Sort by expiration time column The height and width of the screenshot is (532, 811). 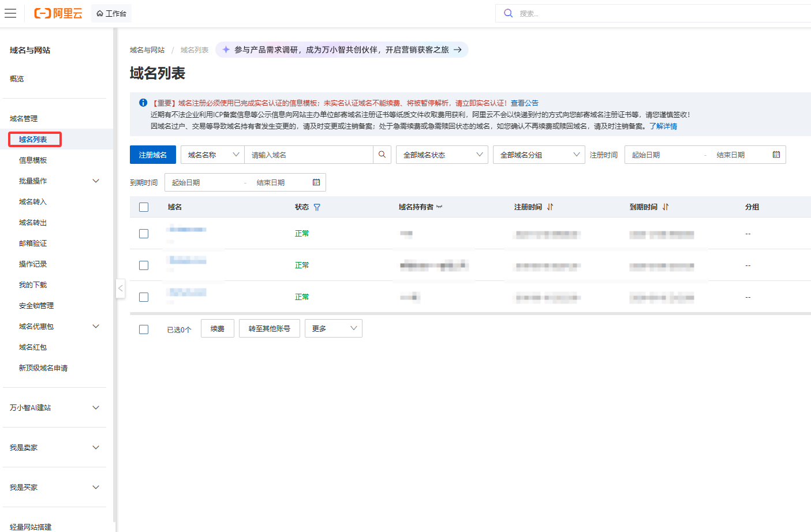[666, 207]
